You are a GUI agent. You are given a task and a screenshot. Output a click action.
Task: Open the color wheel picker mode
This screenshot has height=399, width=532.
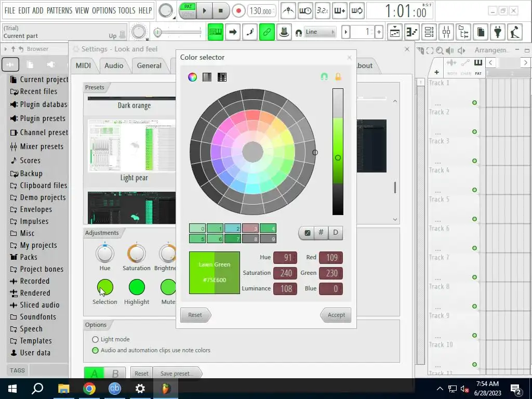pyautogui.click(x=192, y=77)
